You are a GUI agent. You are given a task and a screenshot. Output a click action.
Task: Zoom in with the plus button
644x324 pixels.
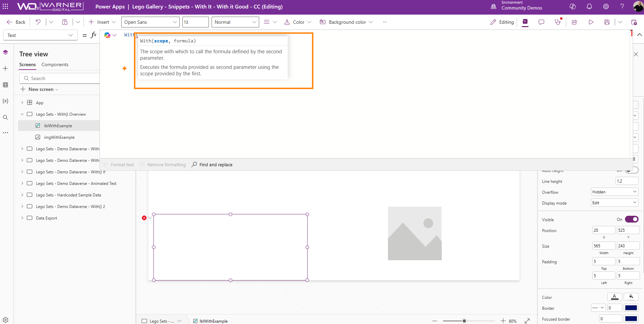(503, 321)
